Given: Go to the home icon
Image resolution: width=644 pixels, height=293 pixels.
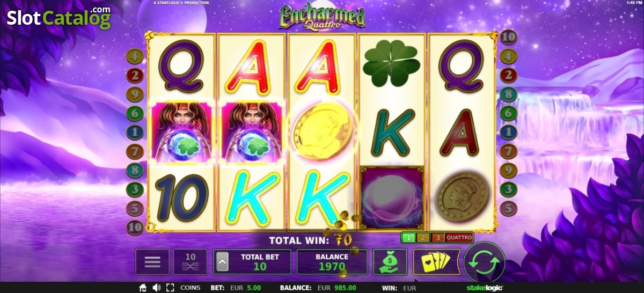Looking at the screenshot, I should [x=143, y=288].
